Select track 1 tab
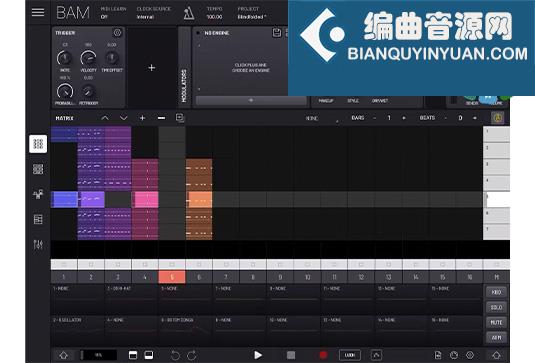This screenshot has width=535, height=363. (64, 277)
